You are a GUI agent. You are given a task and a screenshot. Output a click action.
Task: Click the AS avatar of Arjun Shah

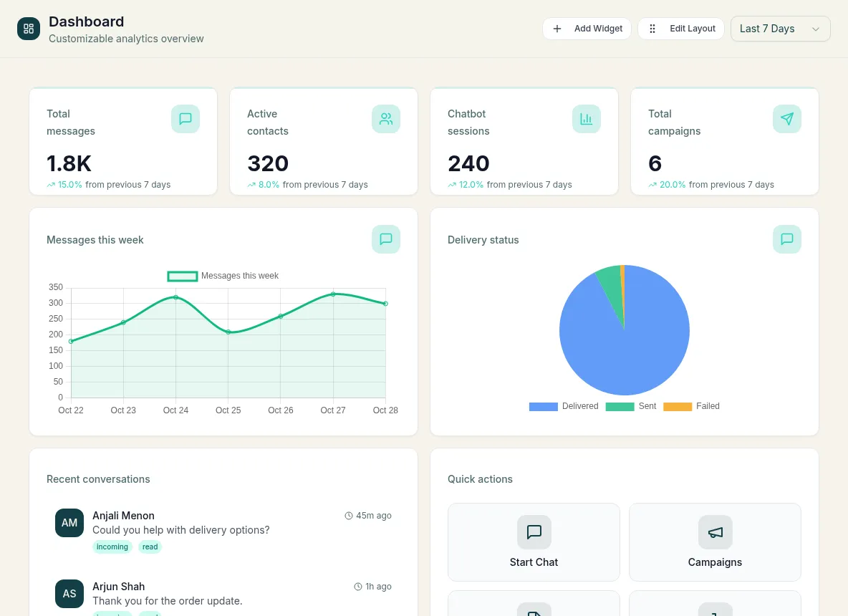pos(69,594)
